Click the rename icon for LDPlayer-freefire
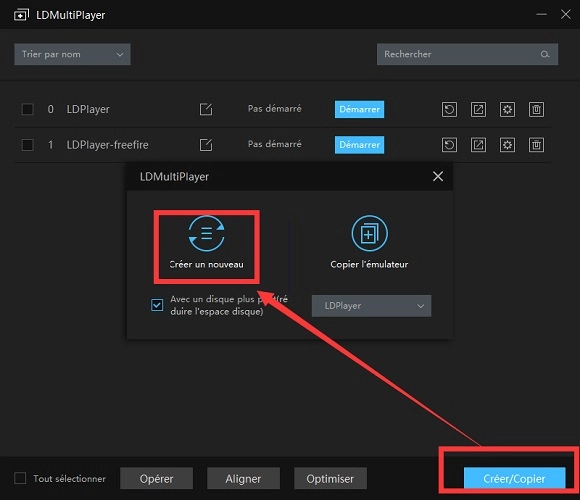 click(x=206, y=145)
